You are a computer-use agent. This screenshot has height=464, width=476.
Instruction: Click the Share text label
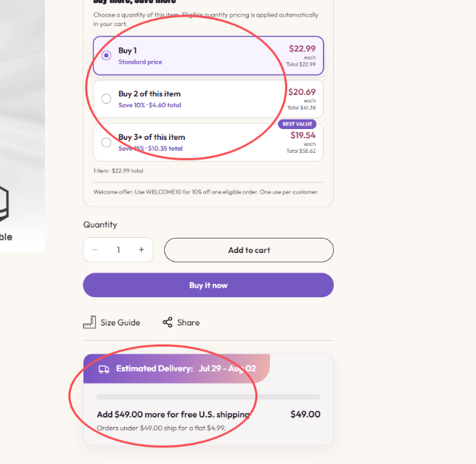(x=188, y=323)
